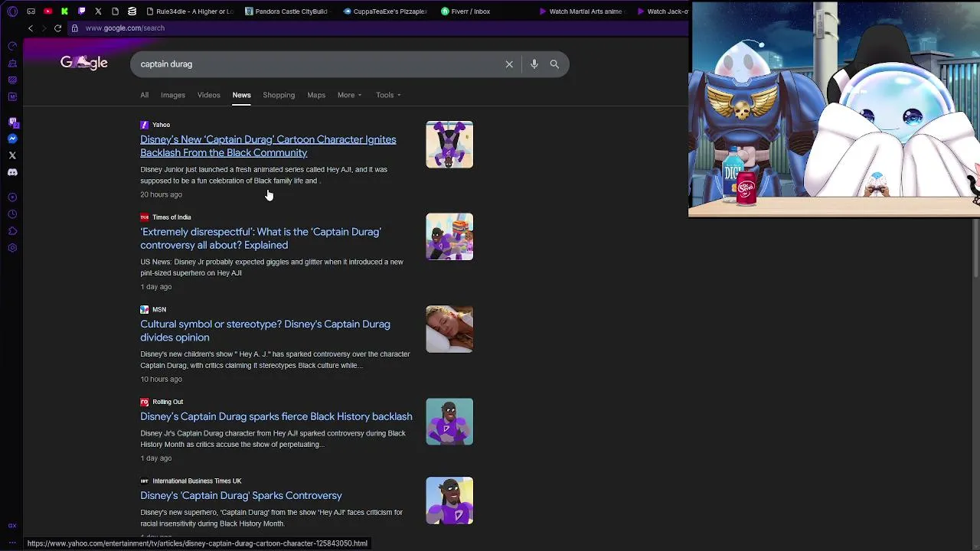Screen dimensions: 980x551
Task: Click the 'Rolling Out' source label
Action: [x=168, y=402]
